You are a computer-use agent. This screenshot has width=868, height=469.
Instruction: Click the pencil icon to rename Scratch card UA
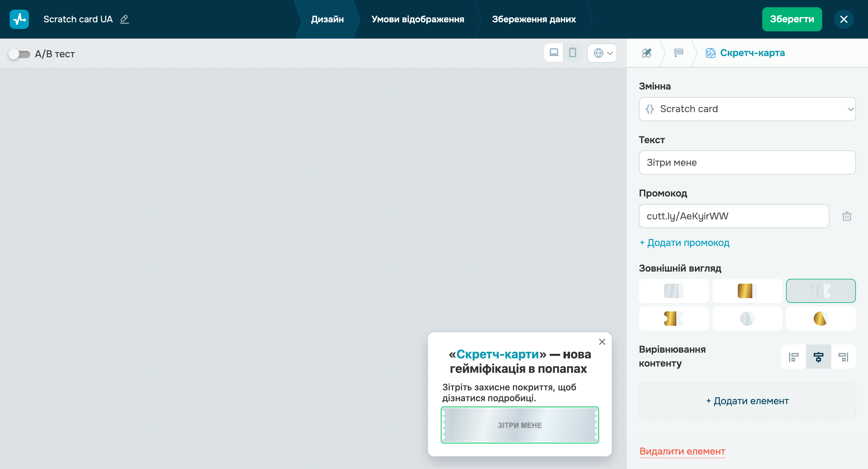coord(124,19)
